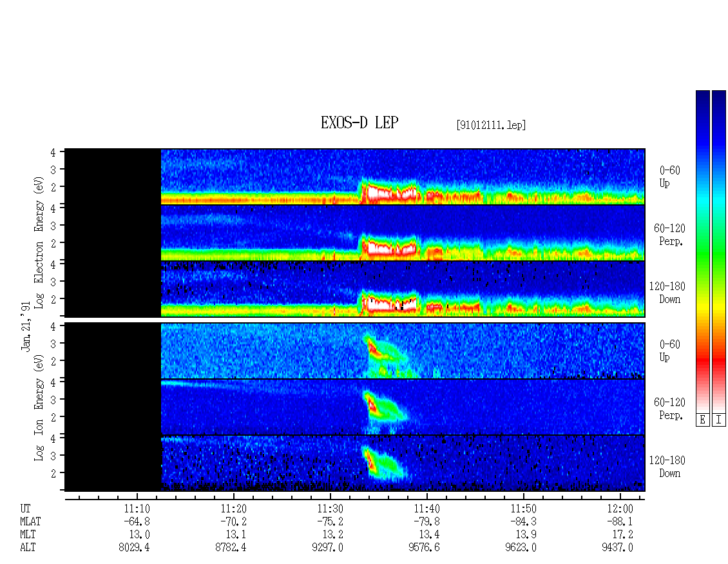This screenshot has height=564, width=728.
Task: Click the electron 0-60 Up spectrogram panel
Action: pyautogui.click(x=355, y=177)
